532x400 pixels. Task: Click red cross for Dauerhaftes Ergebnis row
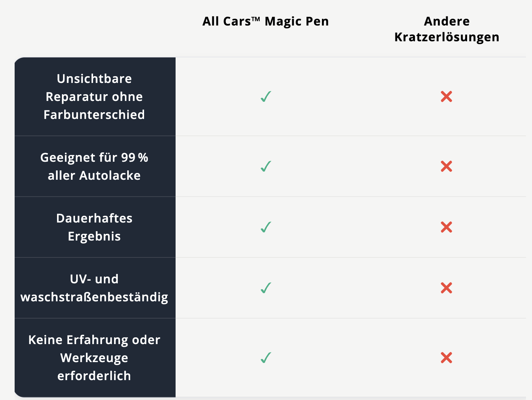tap(446, 227)
